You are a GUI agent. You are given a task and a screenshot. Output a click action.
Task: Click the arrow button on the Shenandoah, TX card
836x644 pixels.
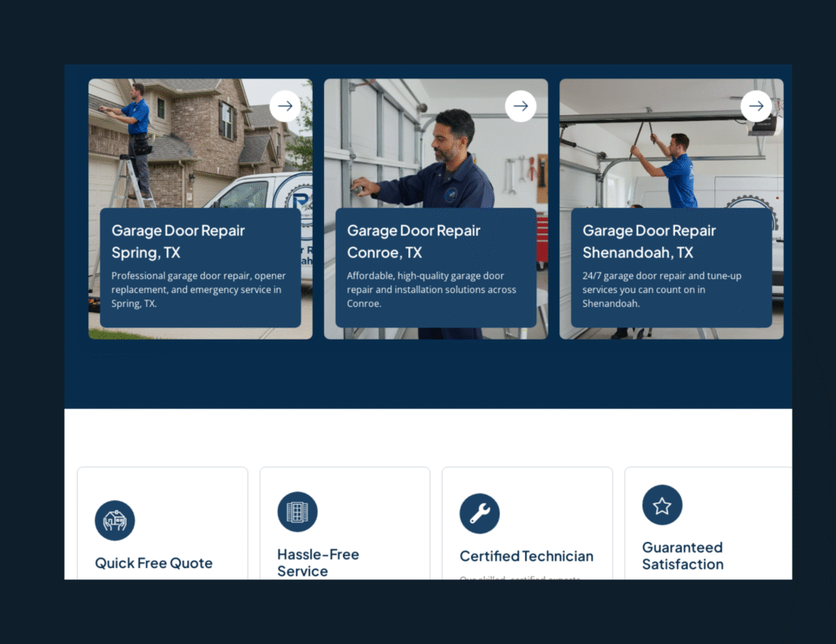tap(756, 106)
